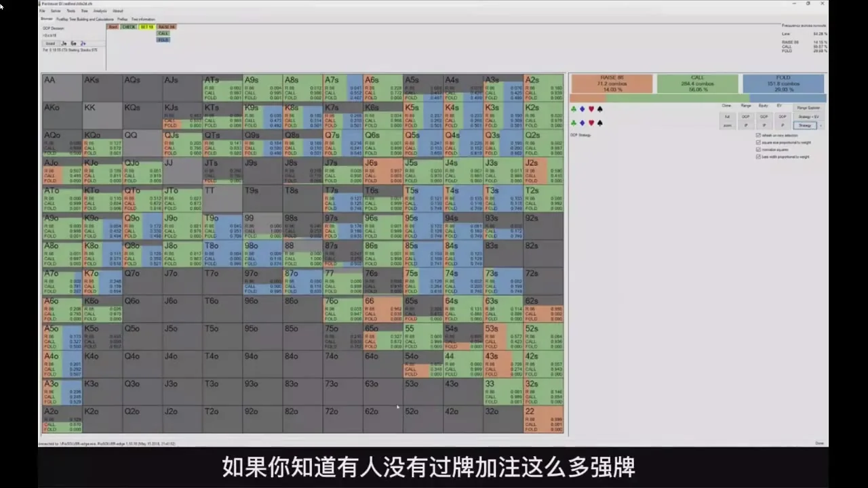Screen dimensions: 868x488
Task: Show the IP range
Action: [745, 125]
